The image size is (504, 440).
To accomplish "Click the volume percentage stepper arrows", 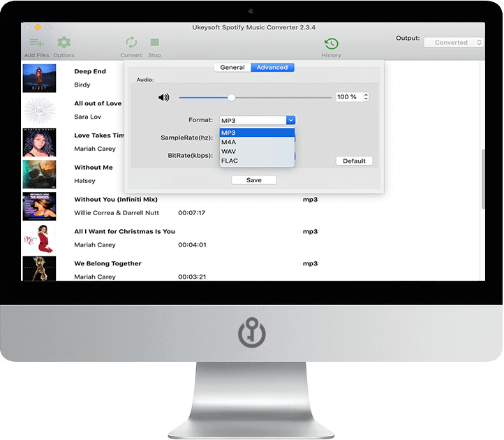I will pyautogui.click(x=366, y=97).
